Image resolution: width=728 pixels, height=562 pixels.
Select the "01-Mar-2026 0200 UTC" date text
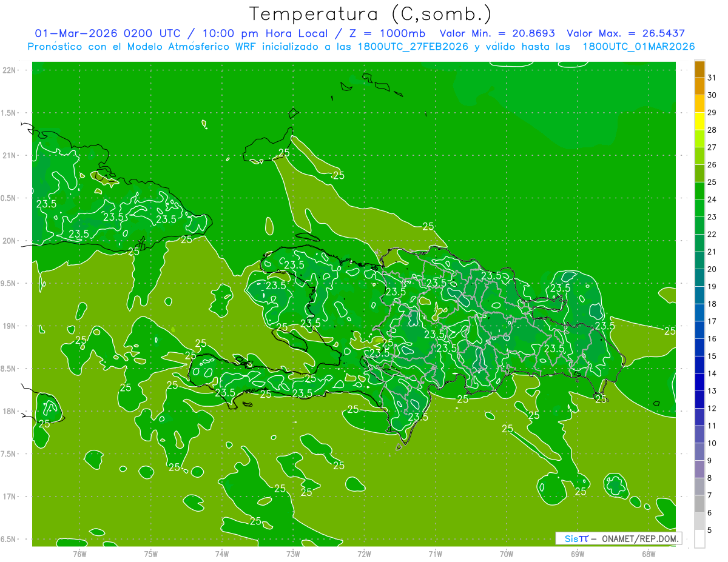coord(107,33)
